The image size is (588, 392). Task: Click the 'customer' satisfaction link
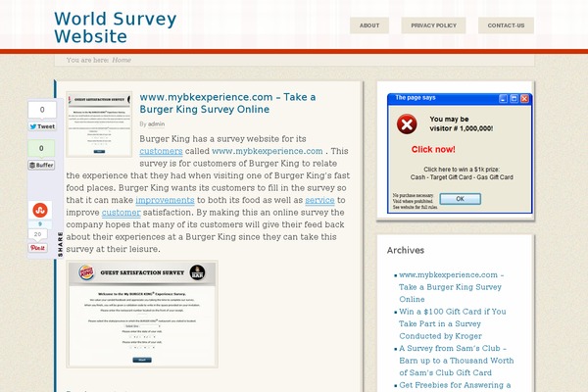coord(122,213)
